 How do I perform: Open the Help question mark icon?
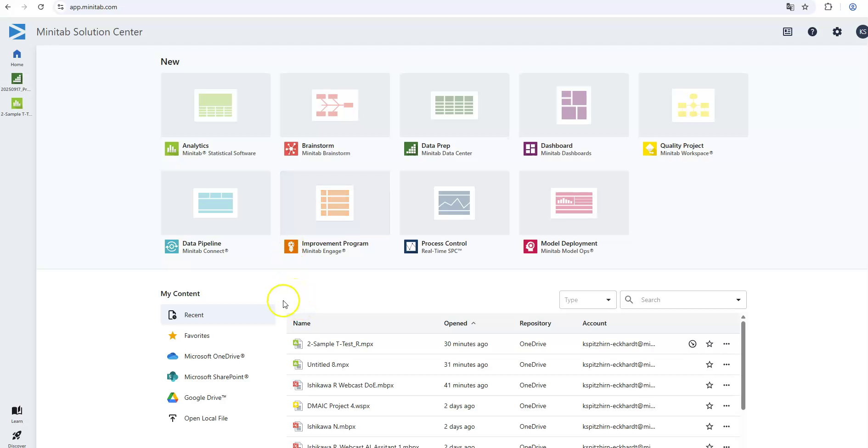[x=812, y=31]
